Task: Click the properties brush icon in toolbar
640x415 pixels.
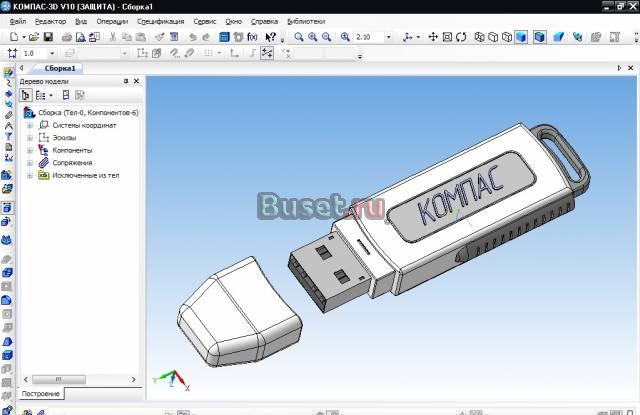Action: [x=159, y=37]
